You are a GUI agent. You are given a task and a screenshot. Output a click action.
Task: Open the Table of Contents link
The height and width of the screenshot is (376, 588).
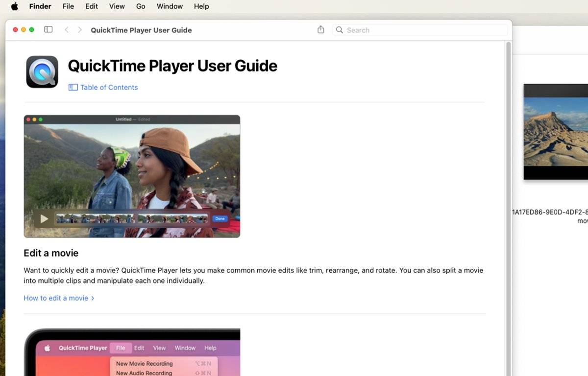[109, 87]
